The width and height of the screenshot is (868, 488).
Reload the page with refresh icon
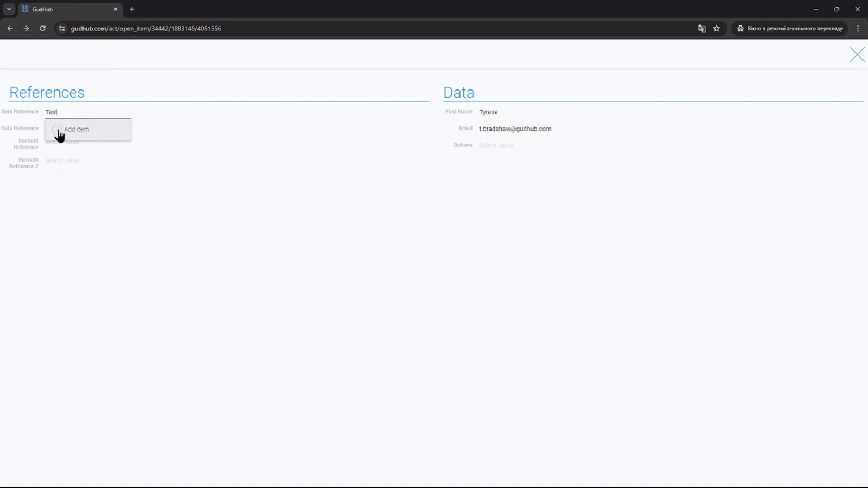[42, 28]
